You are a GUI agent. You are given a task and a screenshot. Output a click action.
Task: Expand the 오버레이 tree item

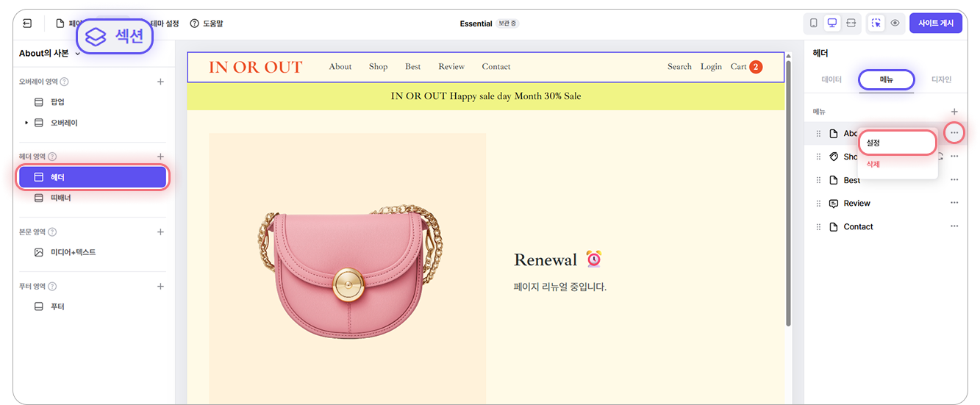[x=26, y=123]
